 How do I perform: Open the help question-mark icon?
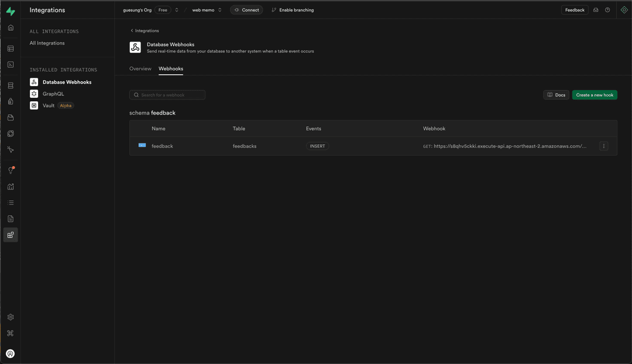pos(607,10)
